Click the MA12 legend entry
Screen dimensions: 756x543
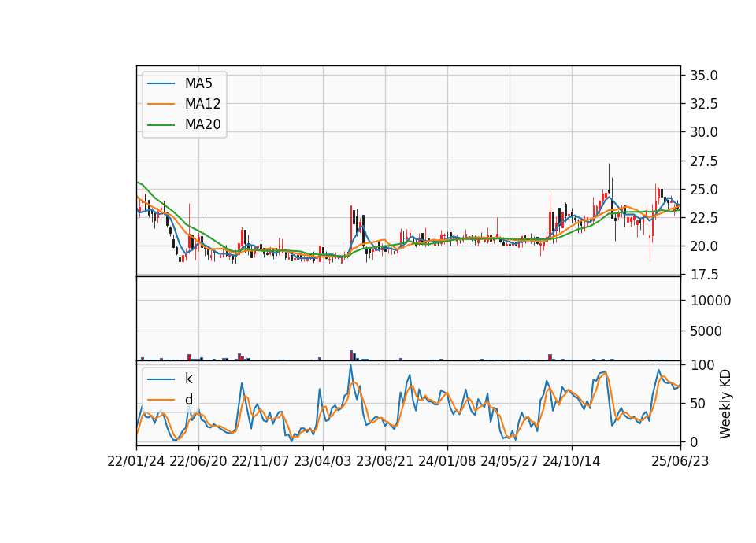(183, 104)
